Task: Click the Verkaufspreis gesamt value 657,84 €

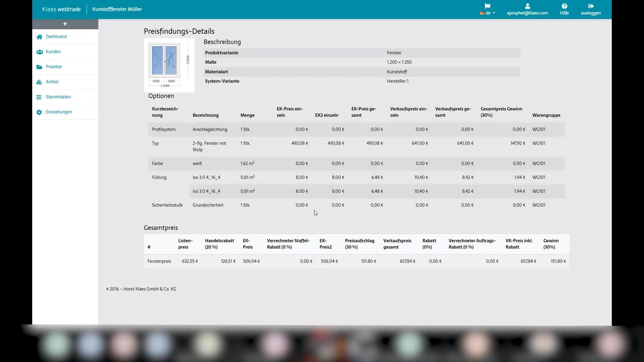Action: coord(407,261)
